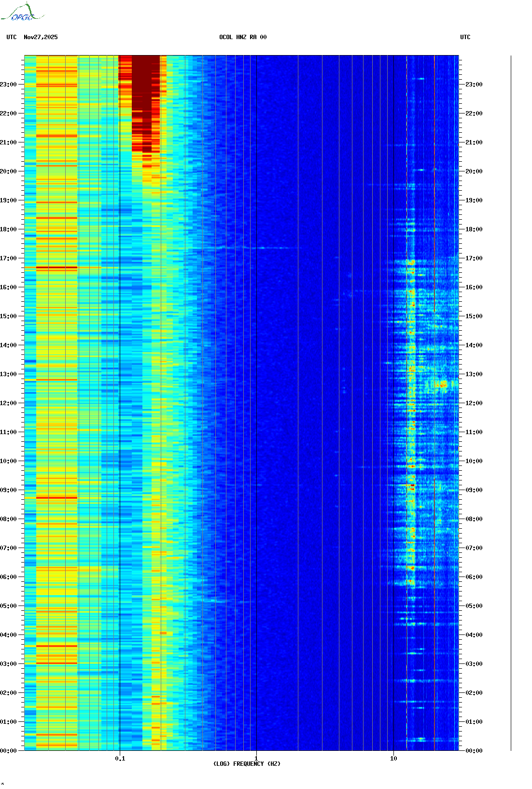Click the right axis 06:00 time label
Image resolution: width=532 pixels, height=789 pixels.
474,577
